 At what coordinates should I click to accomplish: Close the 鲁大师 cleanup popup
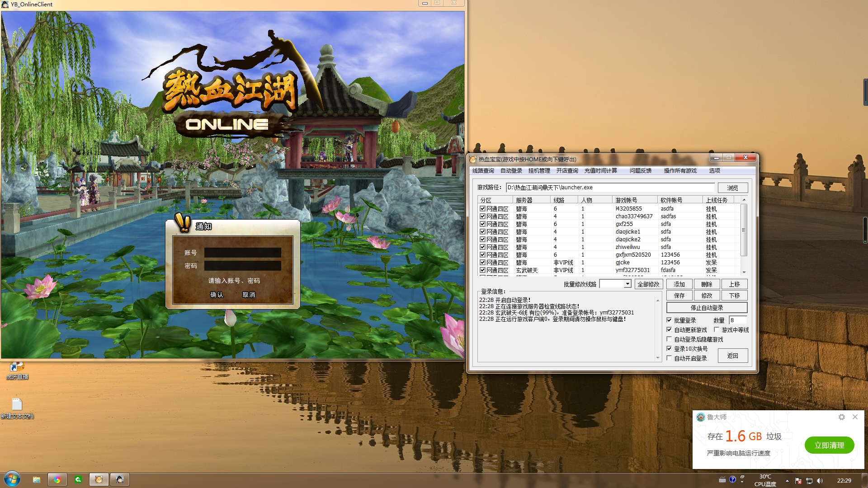coord(855,417)
